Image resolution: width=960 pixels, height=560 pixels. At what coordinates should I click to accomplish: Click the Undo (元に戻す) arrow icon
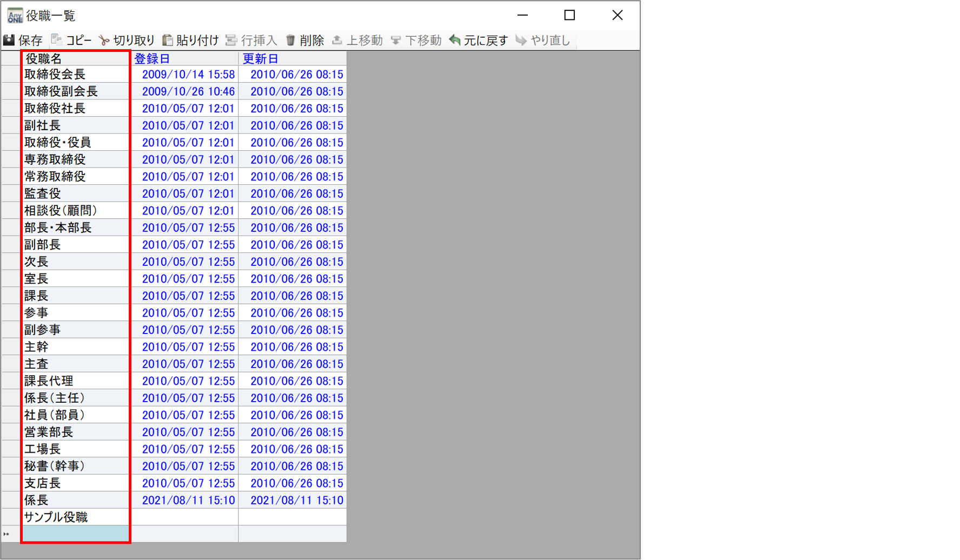point(455,40)
